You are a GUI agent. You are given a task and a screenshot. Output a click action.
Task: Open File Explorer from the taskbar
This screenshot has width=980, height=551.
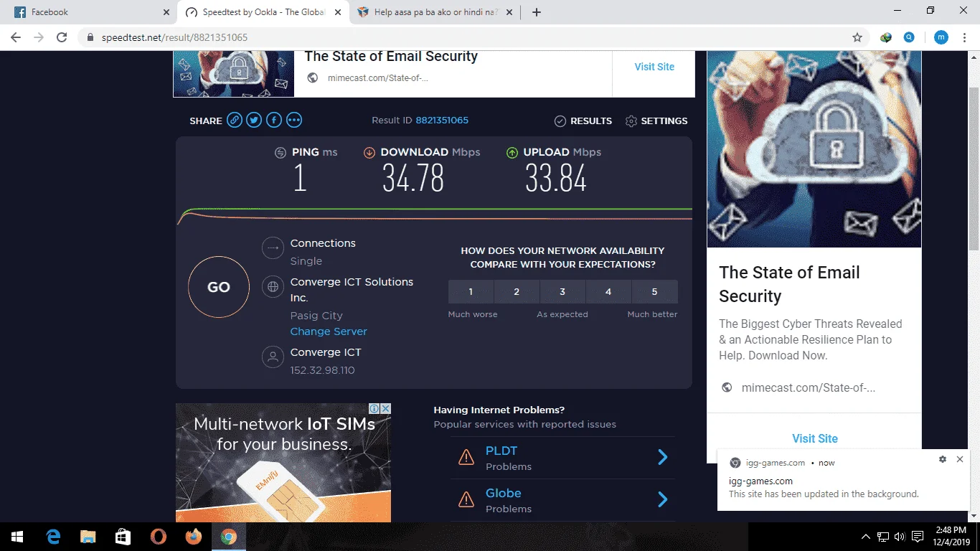click(88, 537)
